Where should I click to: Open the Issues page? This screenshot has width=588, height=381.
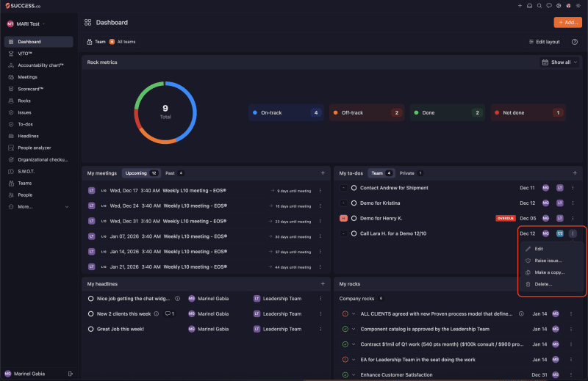pos(24,112)
